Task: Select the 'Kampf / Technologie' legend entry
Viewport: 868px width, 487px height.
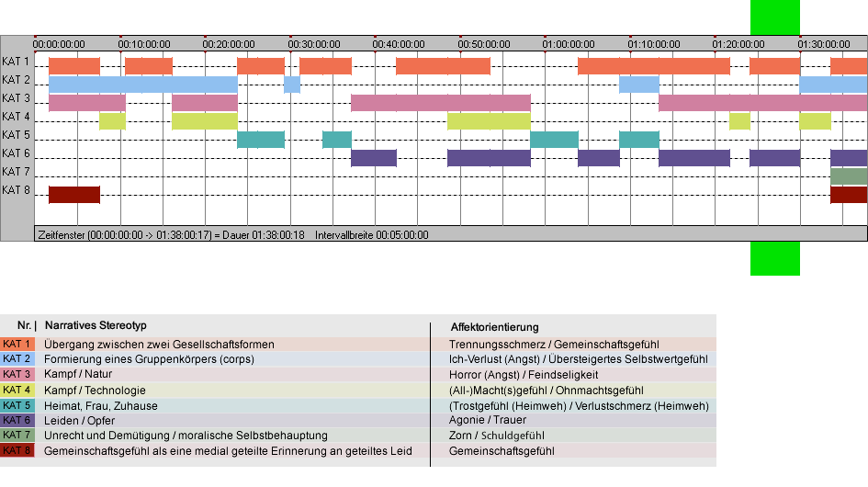Action: click(x=96, y=390)
